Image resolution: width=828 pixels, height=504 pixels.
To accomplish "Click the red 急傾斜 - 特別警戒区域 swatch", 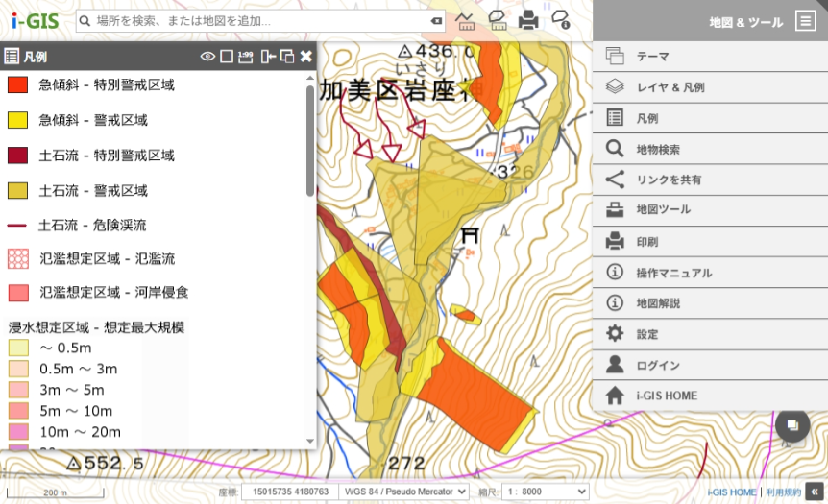I will click(17, 84).
